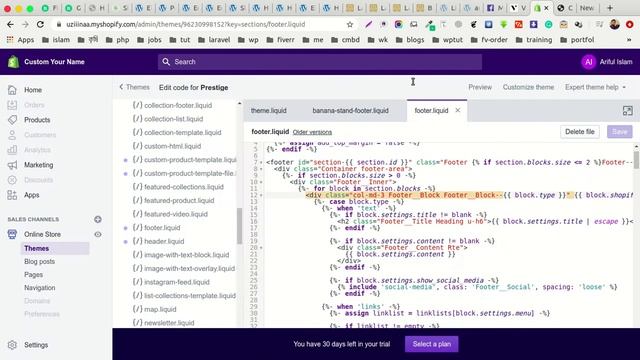Open Themes in the sidebar submenu

point(55,248)
